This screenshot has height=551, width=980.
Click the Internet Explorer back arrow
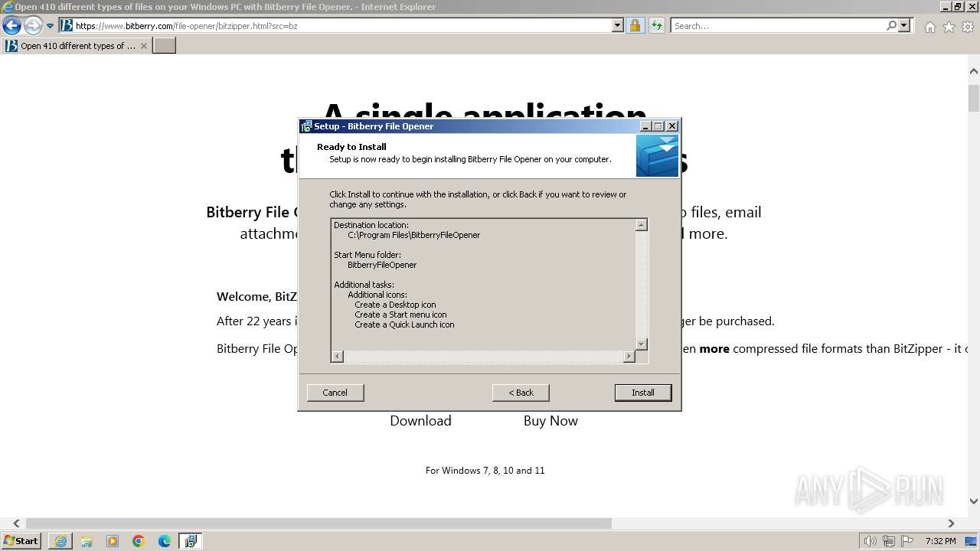coord(11,26)
